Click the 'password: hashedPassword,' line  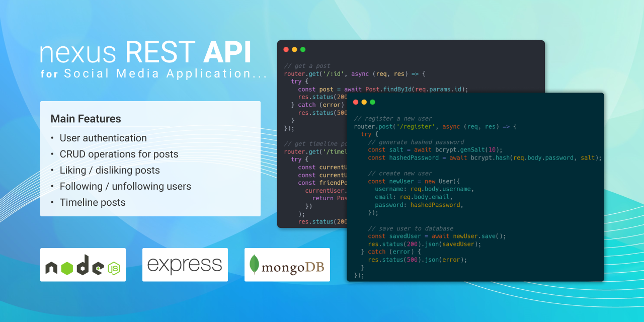[x=419, y=205]
